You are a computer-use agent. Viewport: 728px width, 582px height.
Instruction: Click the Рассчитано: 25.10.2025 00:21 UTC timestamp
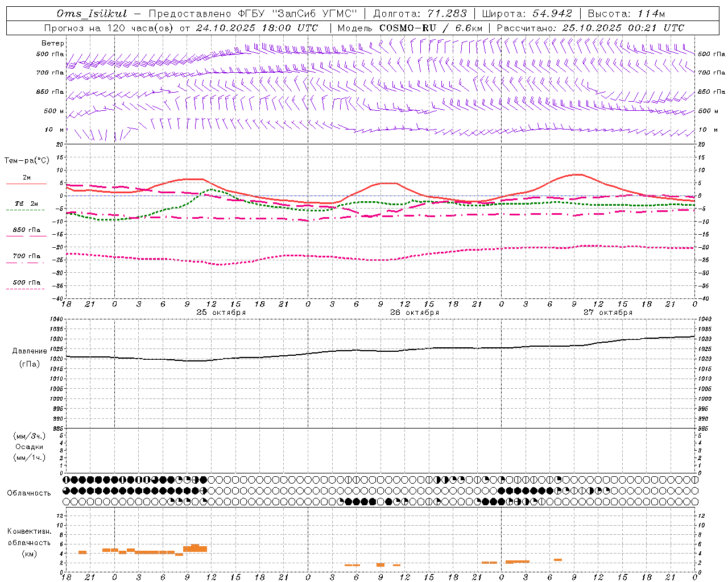(x=590, y=28)
